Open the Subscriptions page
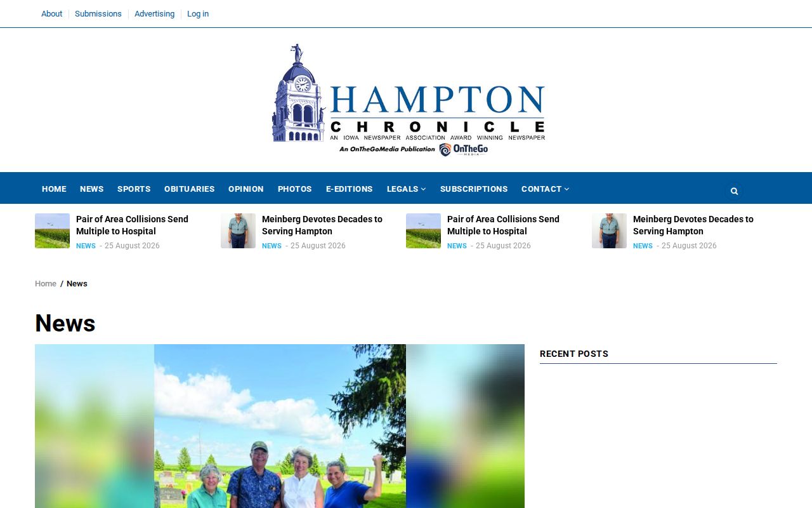Image resolution: width=812 pixels, height=508 pixels. coord(473,189)
